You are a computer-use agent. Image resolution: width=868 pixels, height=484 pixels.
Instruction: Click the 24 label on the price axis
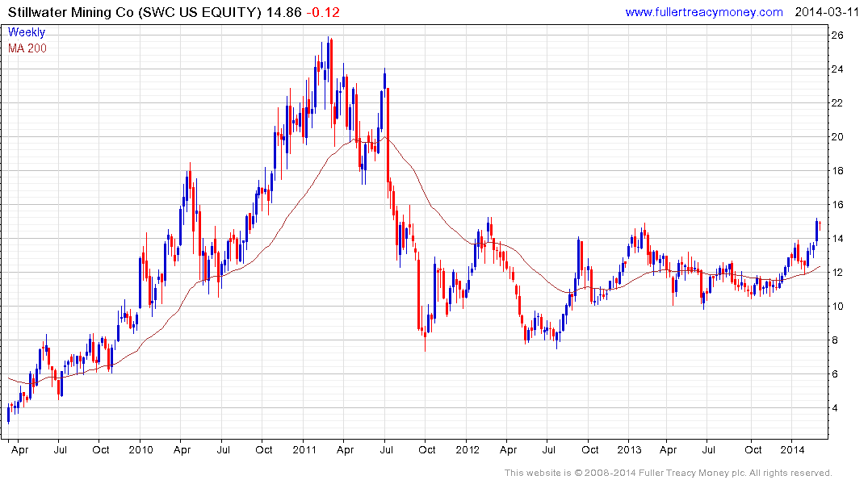point(837,69)
